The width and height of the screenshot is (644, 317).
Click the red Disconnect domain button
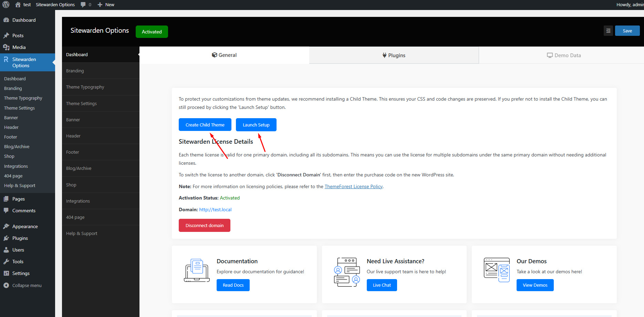(204, 225)
